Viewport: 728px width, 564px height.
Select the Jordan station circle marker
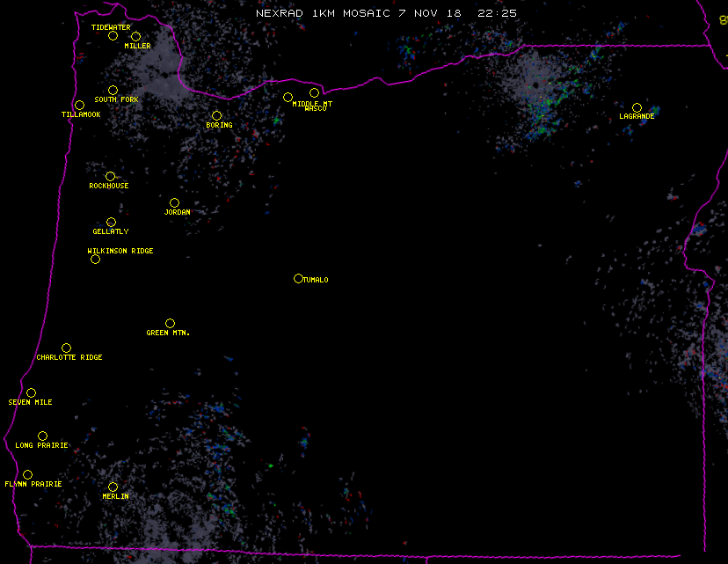tap(174, 203)
